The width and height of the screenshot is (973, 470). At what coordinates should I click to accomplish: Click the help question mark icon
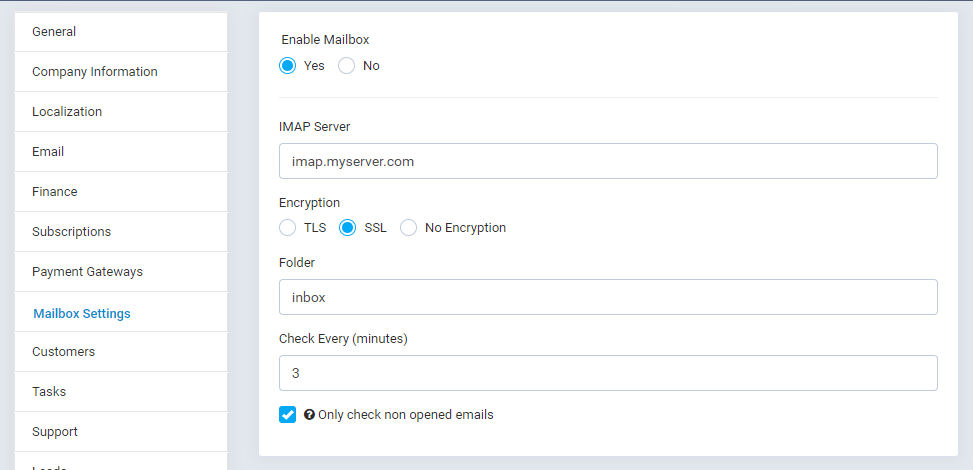point(309,414)
